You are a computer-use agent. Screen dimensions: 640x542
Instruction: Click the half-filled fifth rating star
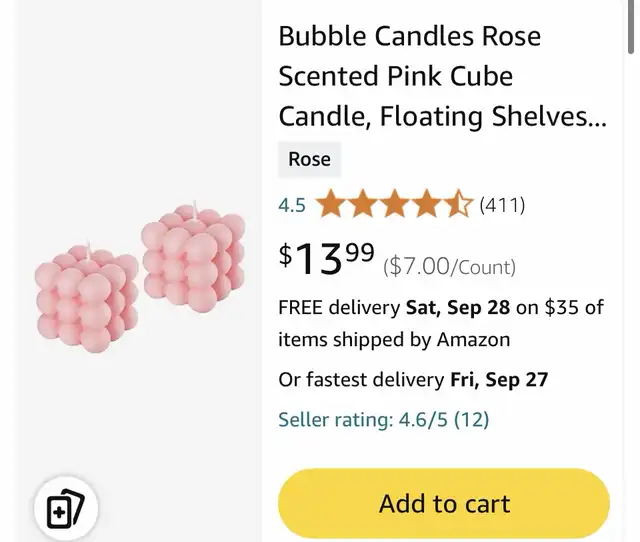coord(457,206)
